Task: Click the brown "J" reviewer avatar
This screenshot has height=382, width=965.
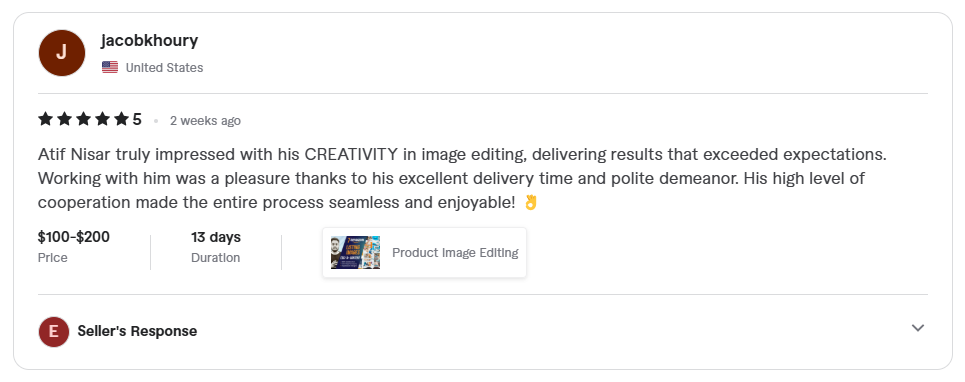Action: pyautogui.click(x=62, y=53)
